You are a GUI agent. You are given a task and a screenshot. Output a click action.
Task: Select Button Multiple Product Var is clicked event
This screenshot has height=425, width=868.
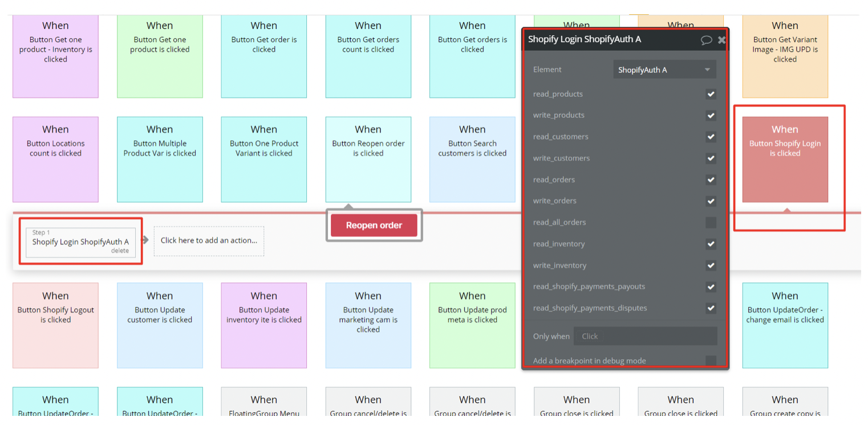pyautogui.click(x=160, y=160)
